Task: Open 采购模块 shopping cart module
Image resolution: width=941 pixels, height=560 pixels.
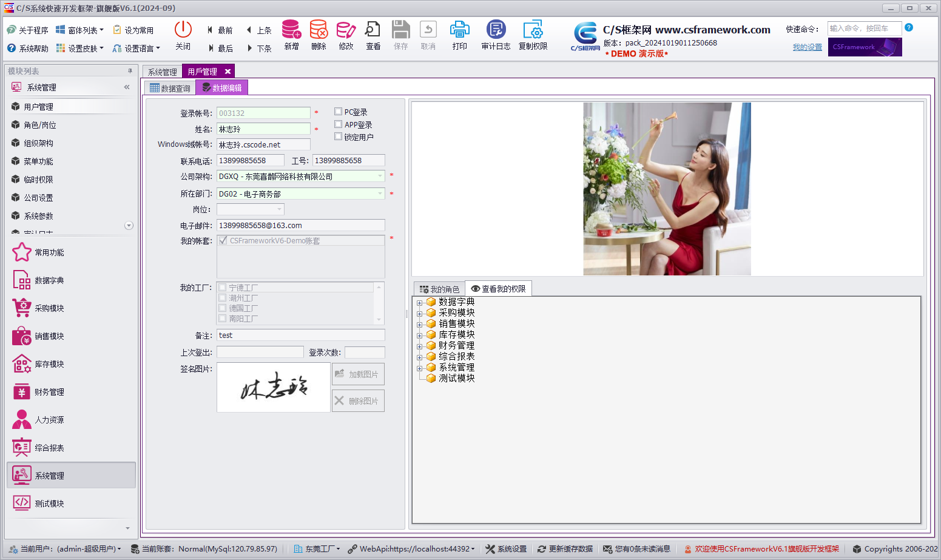Action: tap(38, 308)
